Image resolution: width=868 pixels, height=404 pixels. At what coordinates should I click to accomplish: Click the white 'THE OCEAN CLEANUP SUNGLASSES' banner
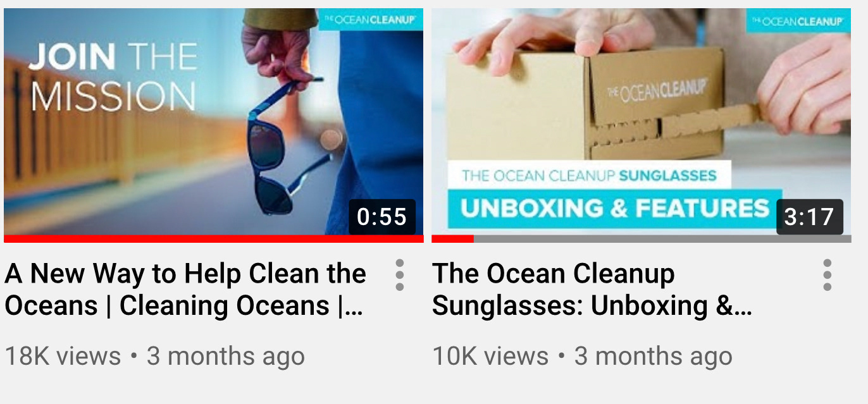[x=589, y=174]
